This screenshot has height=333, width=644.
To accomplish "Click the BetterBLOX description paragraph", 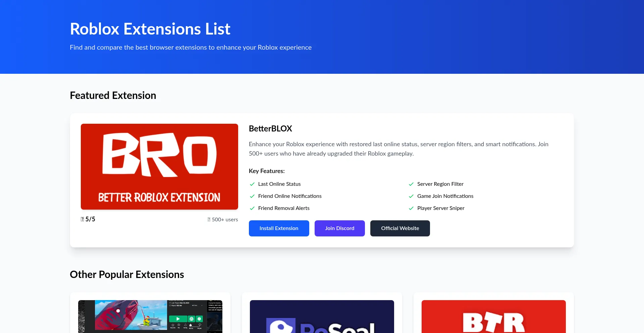I will (398, 149).
